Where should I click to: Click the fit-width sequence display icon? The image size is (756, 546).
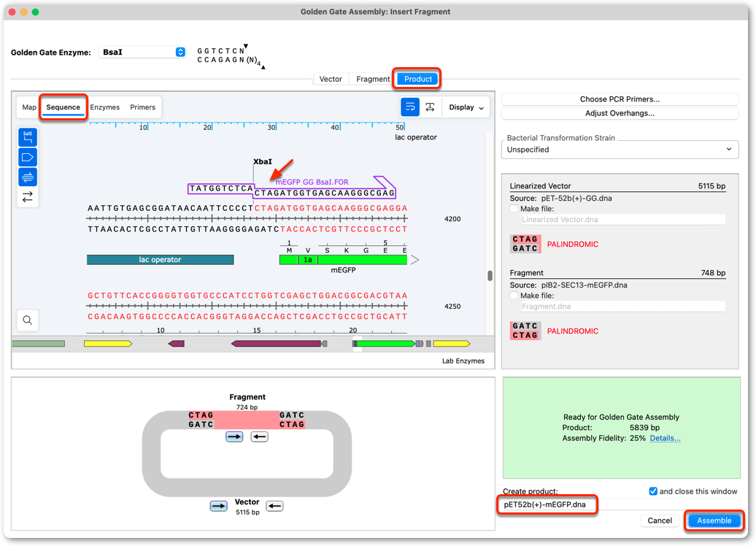pos(430,107)
